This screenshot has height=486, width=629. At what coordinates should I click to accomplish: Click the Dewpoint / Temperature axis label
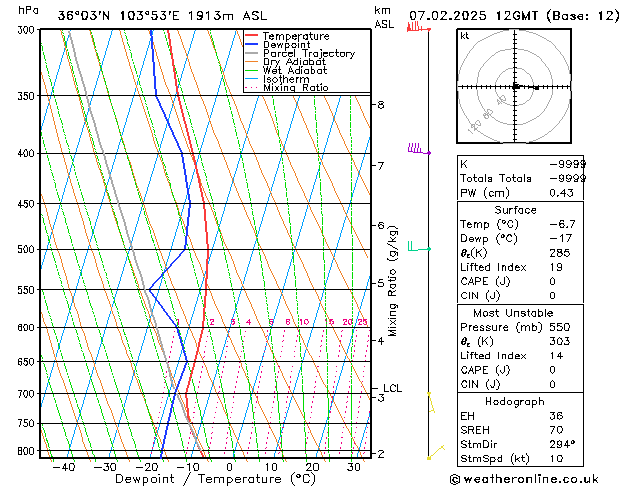(x=215, y=479)
